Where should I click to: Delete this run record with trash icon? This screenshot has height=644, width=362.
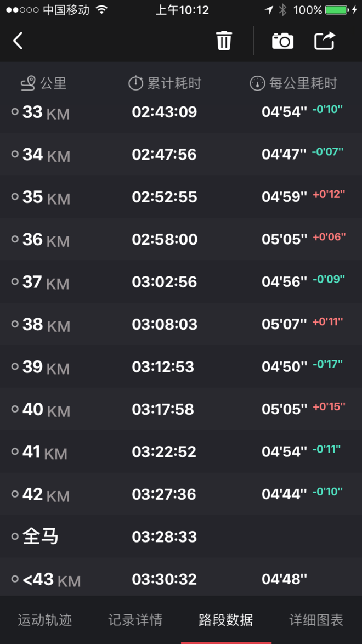tap(224, 41)
